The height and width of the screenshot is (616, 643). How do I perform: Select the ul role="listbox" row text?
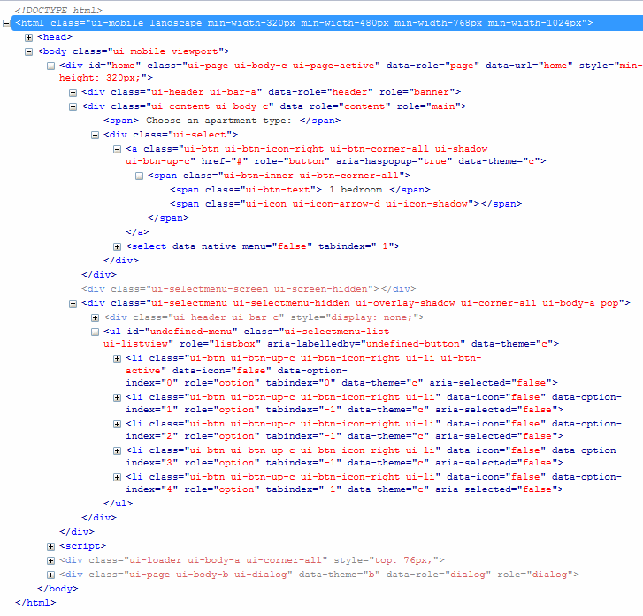pyautogui.click(x=331, y=338)
